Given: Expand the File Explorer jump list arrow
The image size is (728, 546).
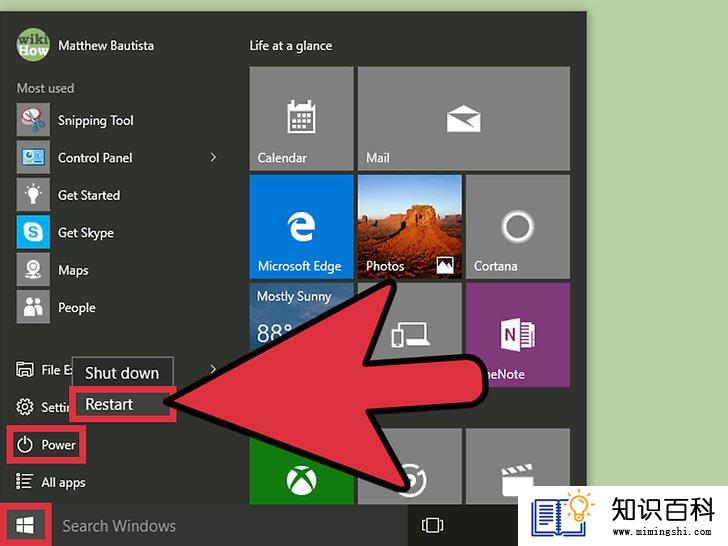Looking at the screenshot, I should coord(213,370).
